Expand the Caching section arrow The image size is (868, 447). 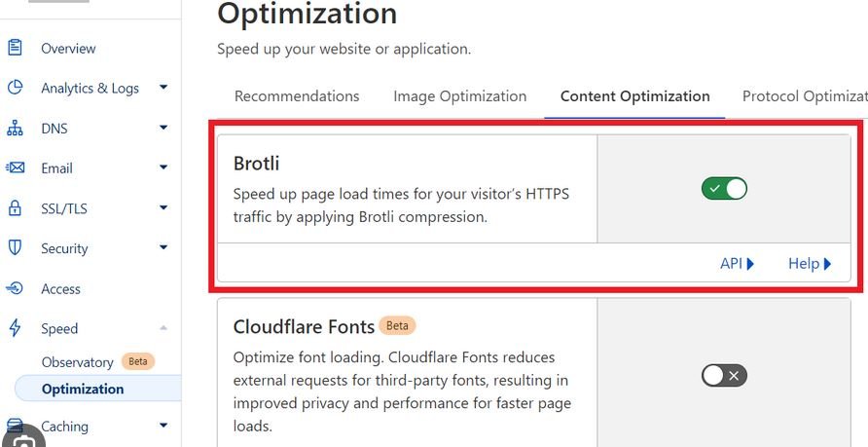pos(163,426)
